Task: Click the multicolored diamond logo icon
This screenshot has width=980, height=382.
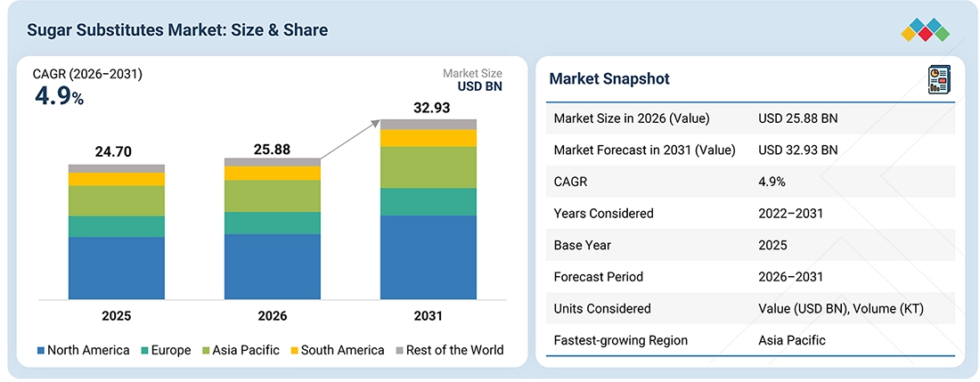Action: 925,29
